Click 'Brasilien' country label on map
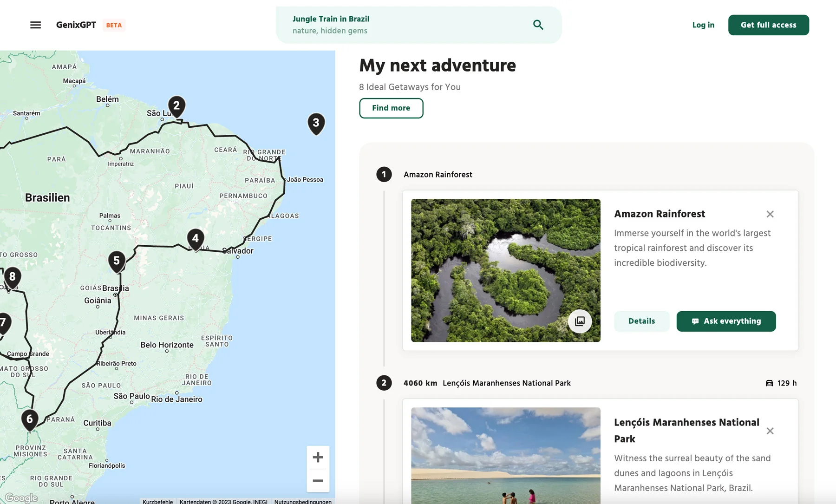The height and width of the screenshot is (504, 836). (47, 198)
